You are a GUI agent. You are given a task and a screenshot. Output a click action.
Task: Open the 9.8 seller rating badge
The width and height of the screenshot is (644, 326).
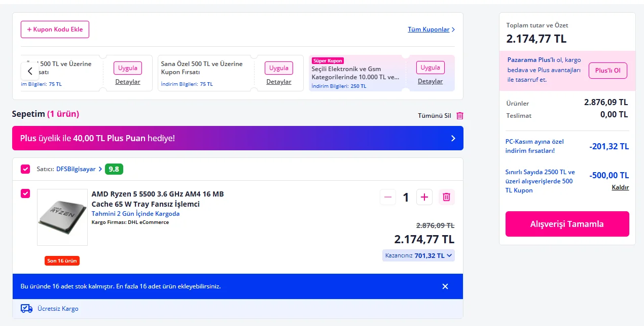(114, 169)
